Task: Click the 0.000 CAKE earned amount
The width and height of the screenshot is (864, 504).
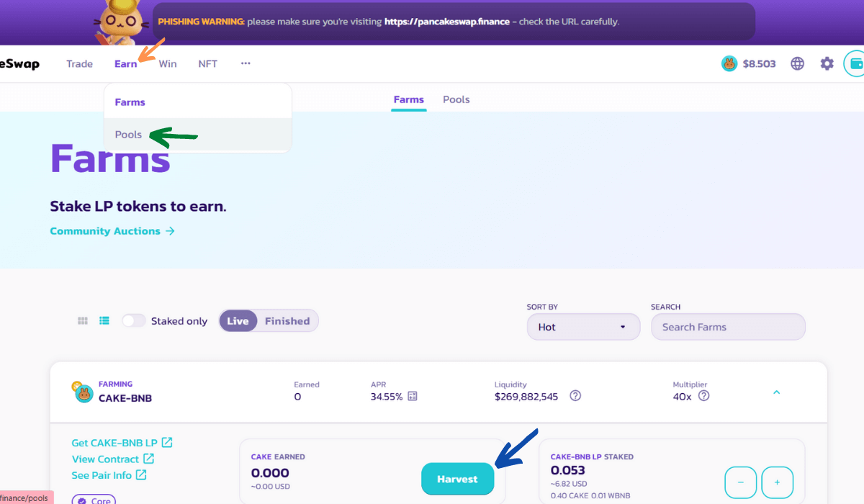Action: tap(270, 473)
